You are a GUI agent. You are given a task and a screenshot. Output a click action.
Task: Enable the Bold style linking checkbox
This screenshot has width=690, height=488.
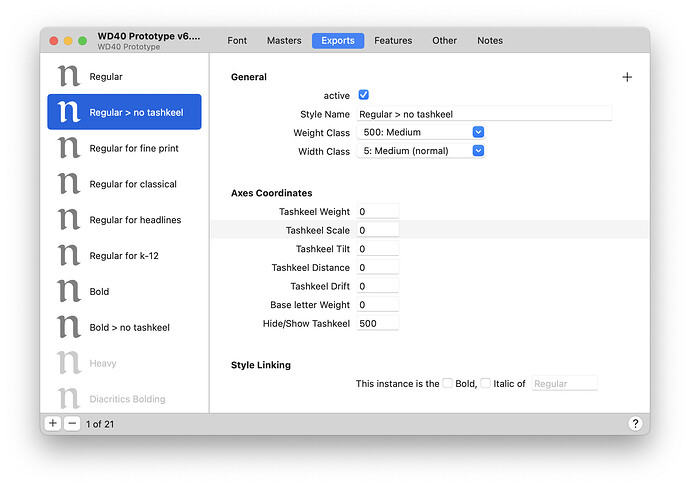tap(448, 383)
